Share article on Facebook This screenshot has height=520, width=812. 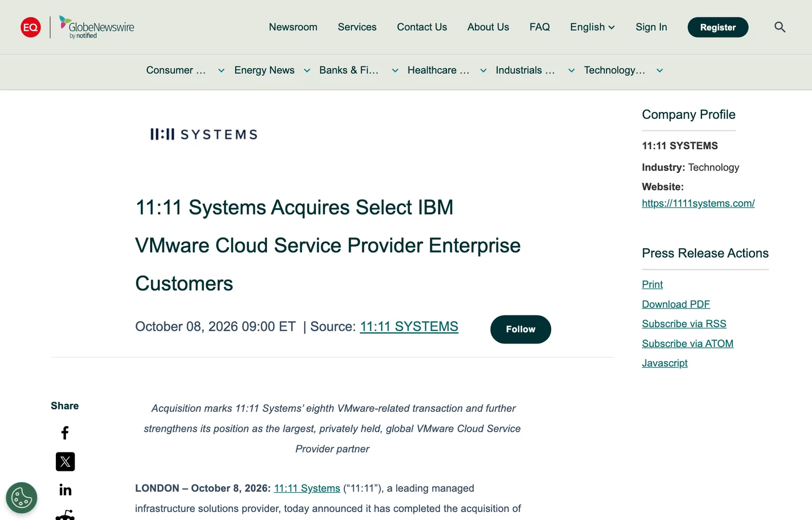(65, 433)
